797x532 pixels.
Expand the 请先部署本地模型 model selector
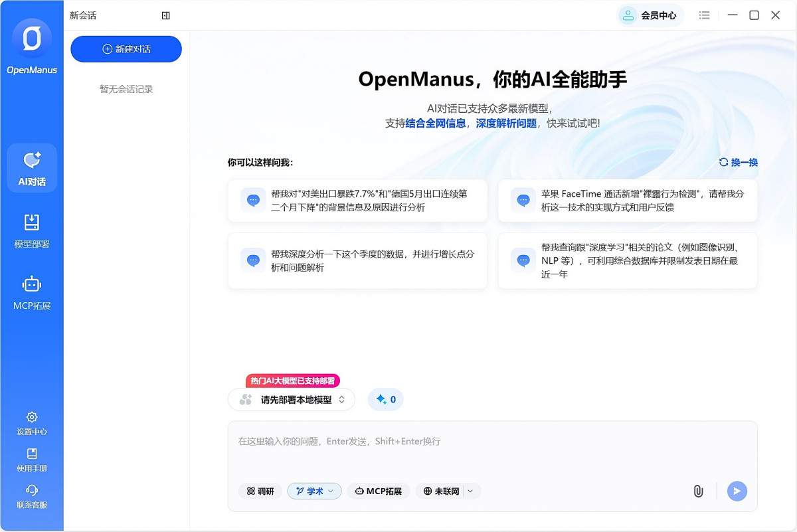[292, 399]
